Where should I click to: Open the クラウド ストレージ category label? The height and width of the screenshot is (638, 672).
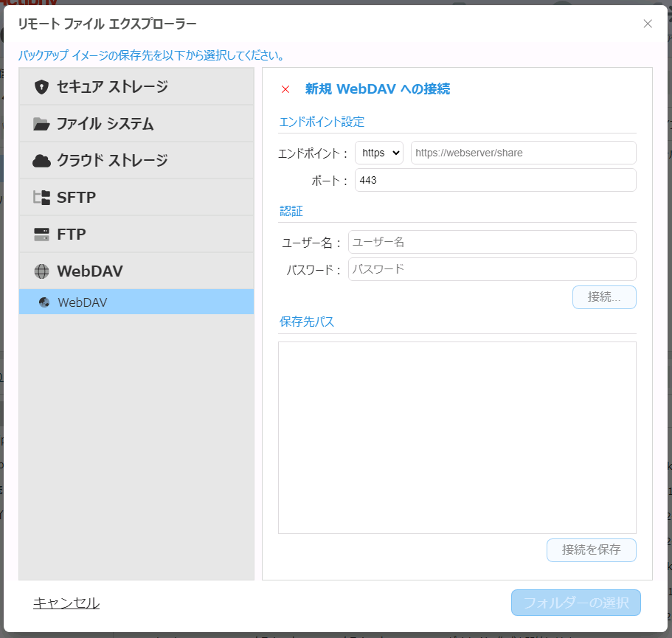[112, 161]
